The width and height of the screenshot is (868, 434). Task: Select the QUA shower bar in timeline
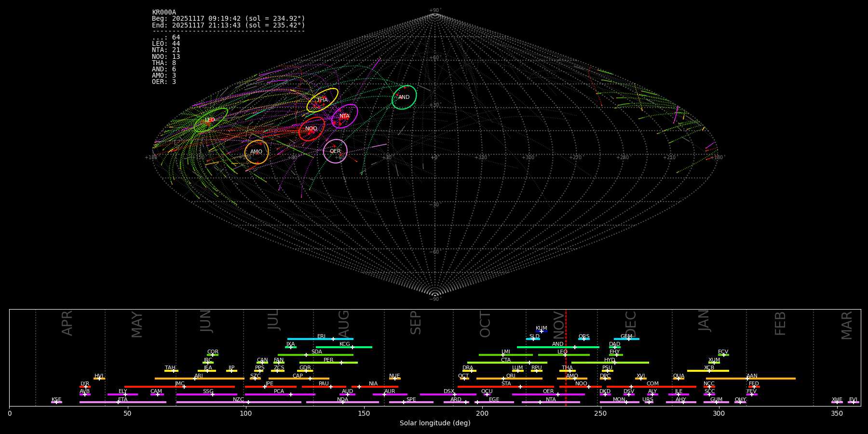tap(678, 379)
